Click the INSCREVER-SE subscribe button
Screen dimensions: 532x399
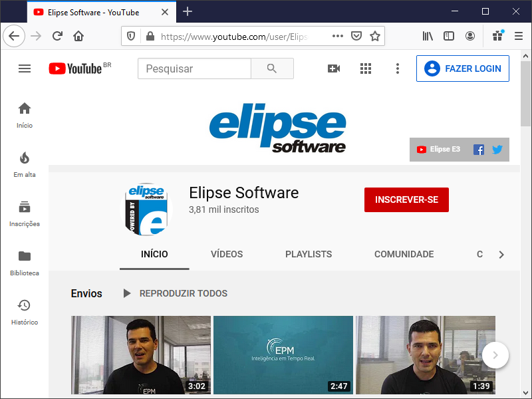tap(406, 199)
